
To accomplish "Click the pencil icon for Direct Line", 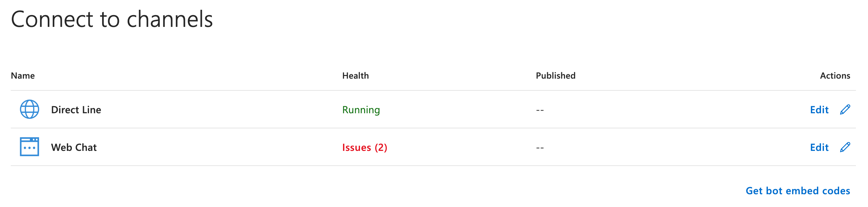I will (845, 110).
